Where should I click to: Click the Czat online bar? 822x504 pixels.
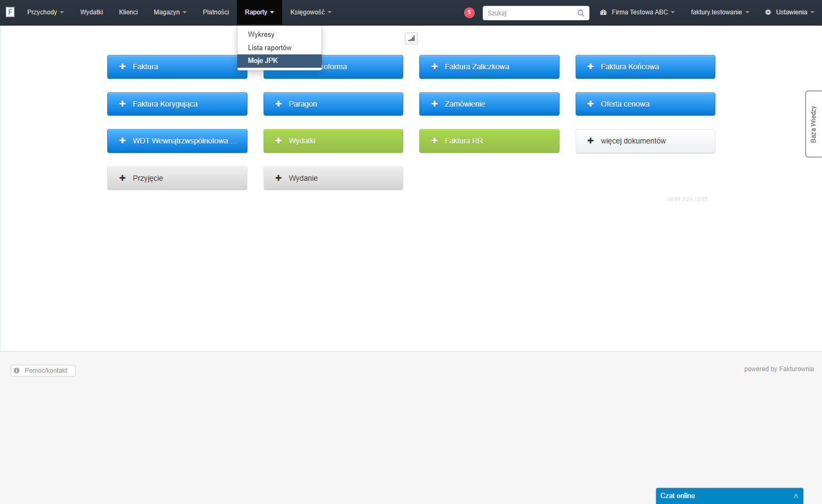tap(729, 496)
